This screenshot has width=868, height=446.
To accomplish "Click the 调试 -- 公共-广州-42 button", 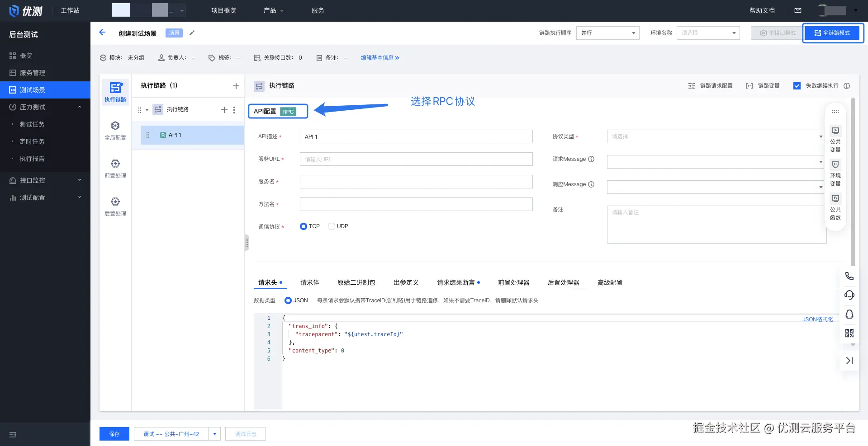I will 171,434.
